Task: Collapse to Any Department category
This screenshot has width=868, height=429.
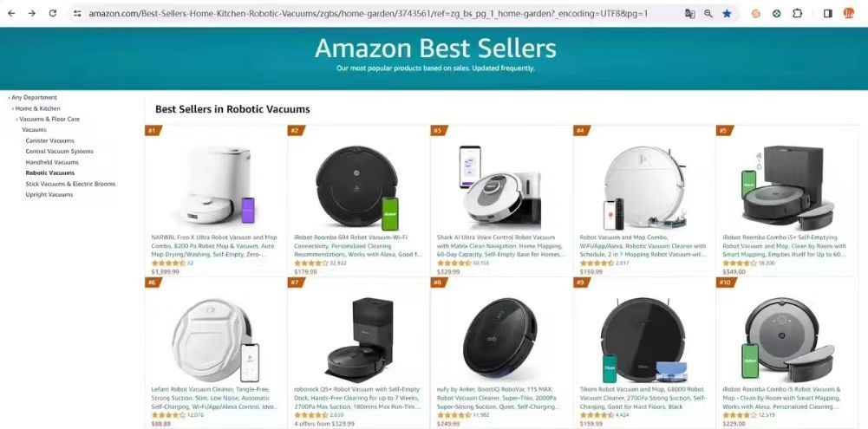Action: click(35, 97)
